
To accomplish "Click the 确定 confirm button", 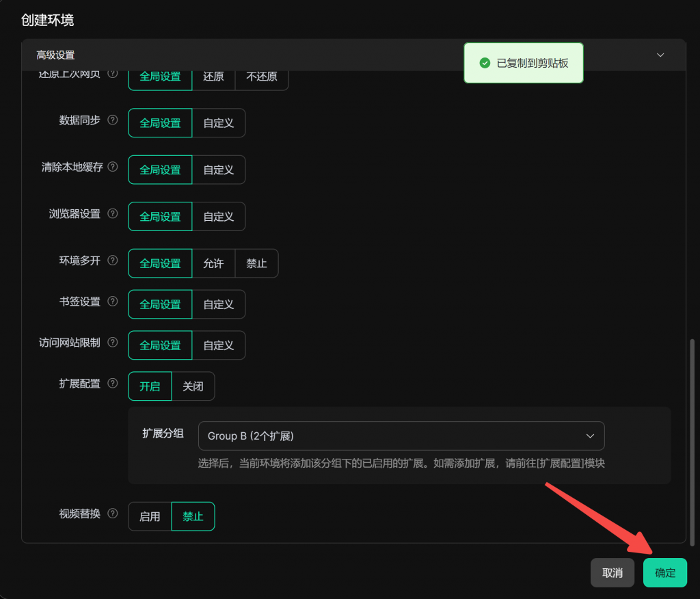I will (664, 573).
